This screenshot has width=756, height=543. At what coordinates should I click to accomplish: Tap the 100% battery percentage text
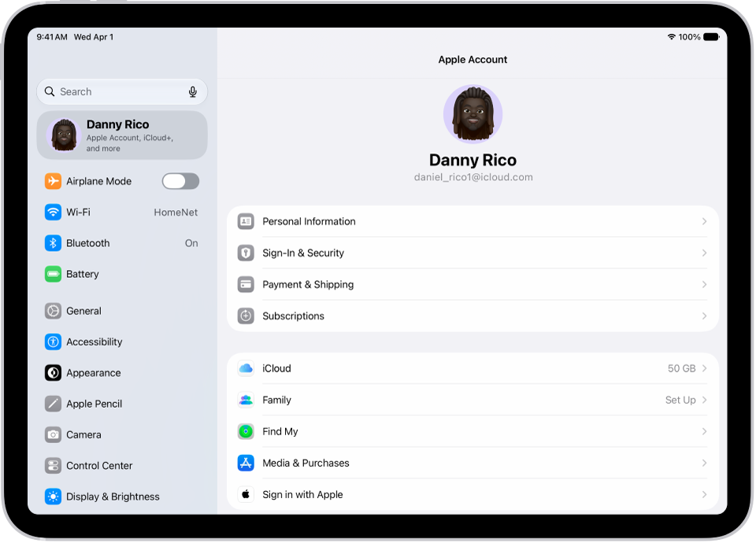click(690, 37)
